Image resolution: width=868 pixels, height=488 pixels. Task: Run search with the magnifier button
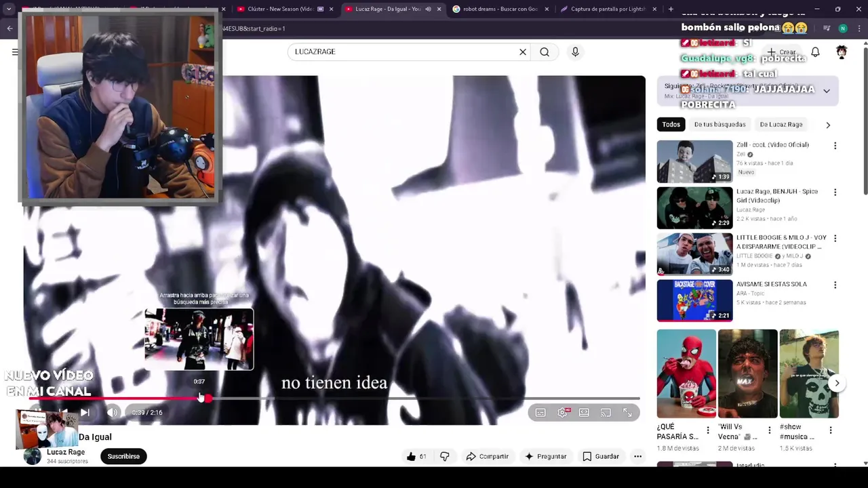tap(545, 52)
